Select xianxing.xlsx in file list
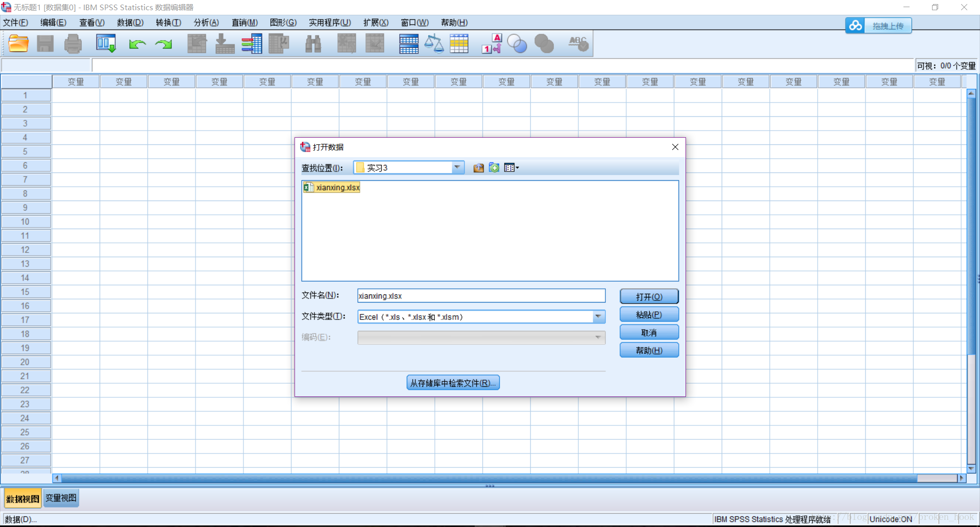 pos(332,187)
